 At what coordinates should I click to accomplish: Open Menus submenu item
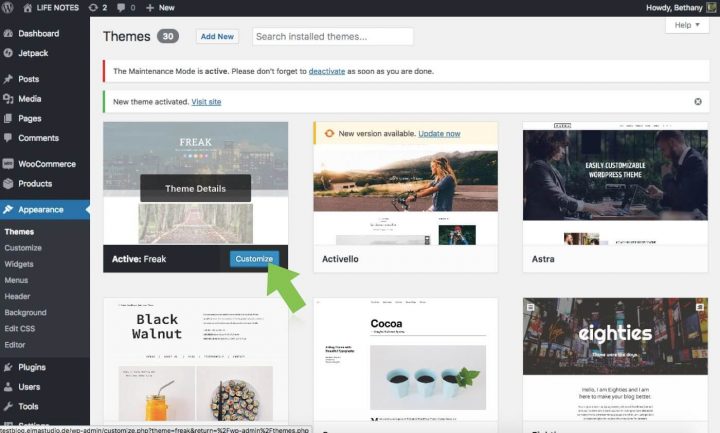(x=16, y=280)
